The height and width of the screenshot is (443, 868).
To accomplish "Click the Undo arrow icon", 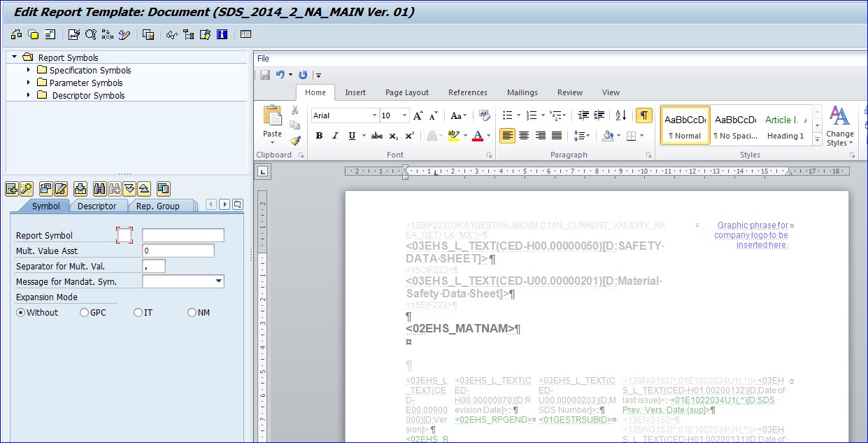I will click(x=280, y=75).
